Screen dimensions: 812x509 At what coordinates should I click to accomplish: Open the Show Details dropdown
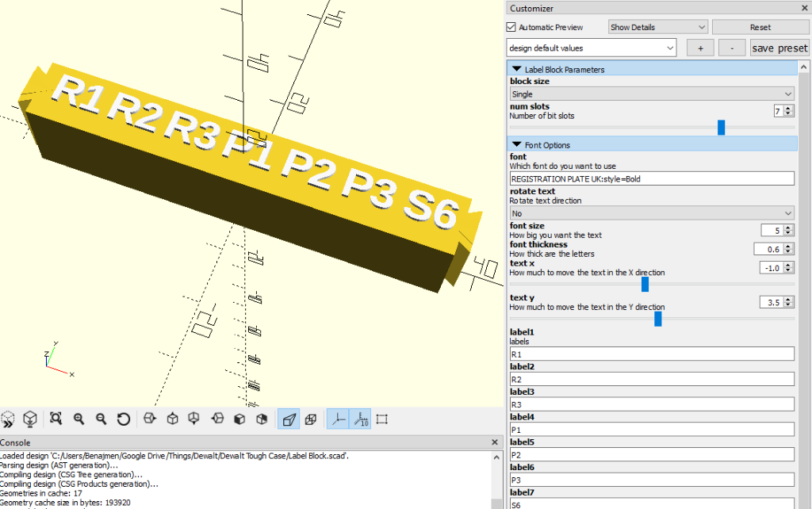(x=657, y=27)
